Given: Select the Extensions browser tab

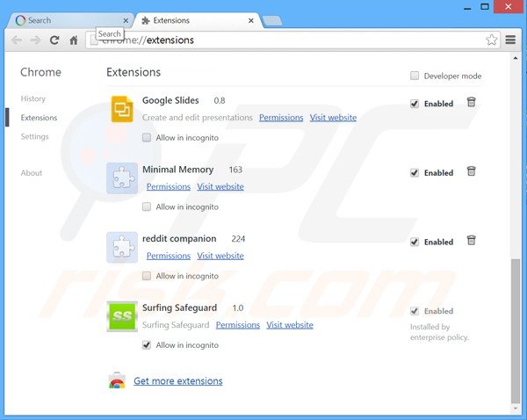Looking at the screenshot, I should click(x=199, y=20).
